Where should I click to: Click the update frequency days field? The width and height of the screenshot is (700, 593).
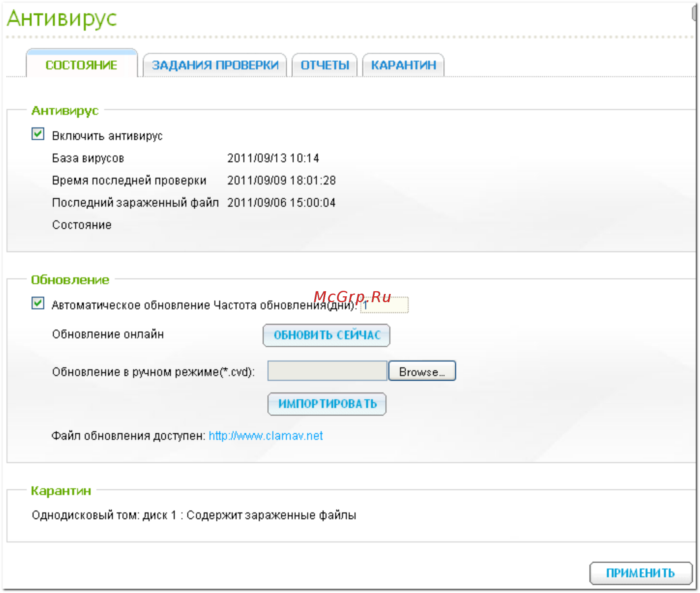point(384,305)
